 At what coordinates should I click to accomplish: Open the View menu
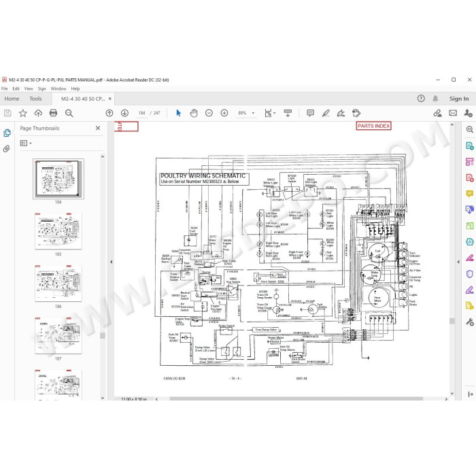click(x=29, y=88)
